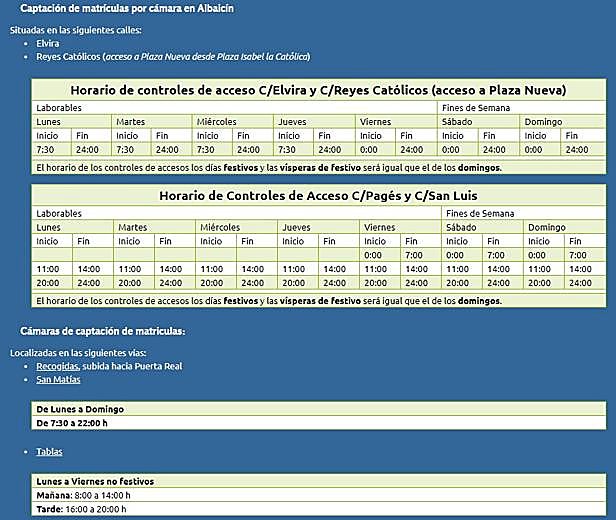Select the Elvira bullet item
Screen dimensions: 616x520
(x=47, y=44)
